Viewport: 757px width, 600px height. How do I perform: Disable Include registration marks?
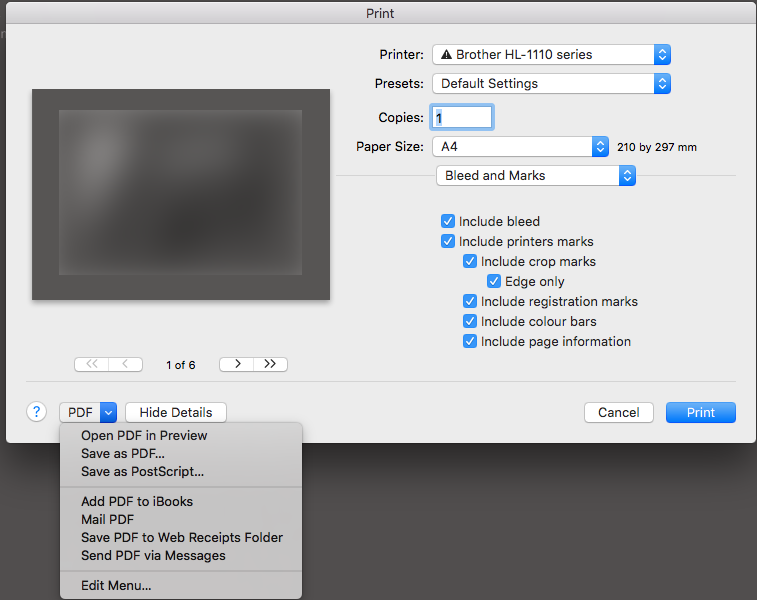tap(470, 301)
